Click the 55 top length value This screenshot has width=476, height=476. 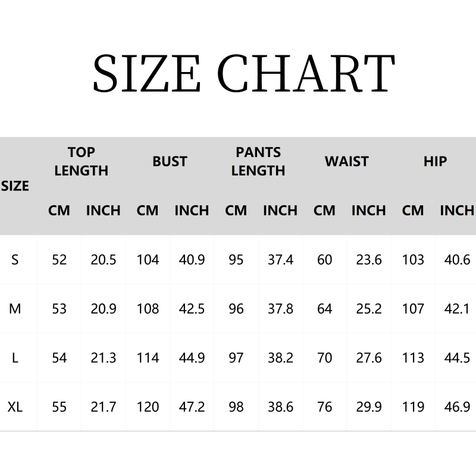click(59, 407)
